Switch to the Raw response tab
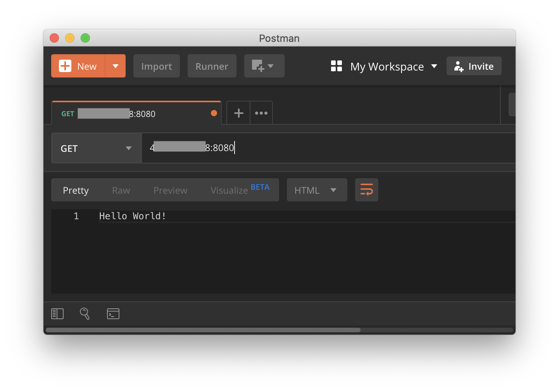 point(121,190)
